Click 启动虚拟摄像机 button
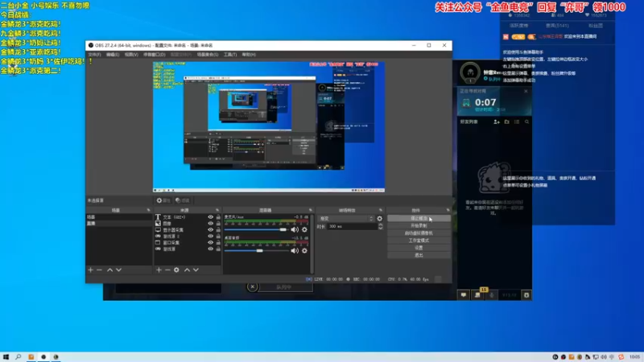 coord(419,233)
